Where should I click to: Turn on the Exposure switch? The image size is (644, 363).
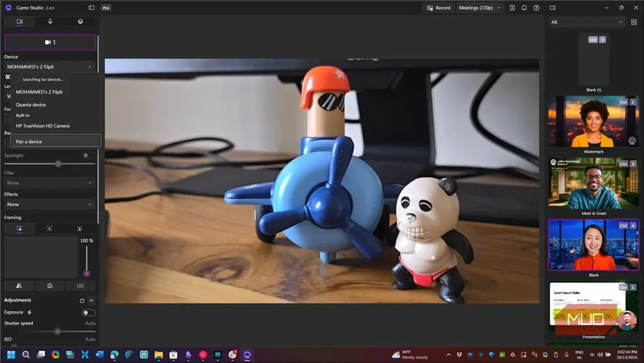click(x=88, y=313)
